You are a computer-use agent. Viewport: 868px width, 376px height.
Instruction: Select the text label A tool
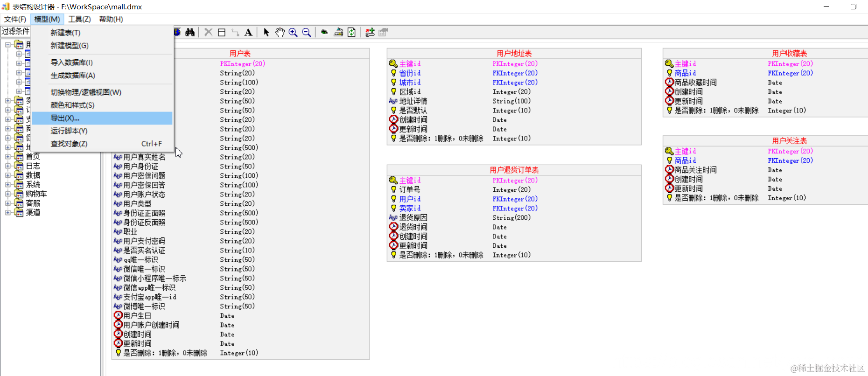(248, 32)
